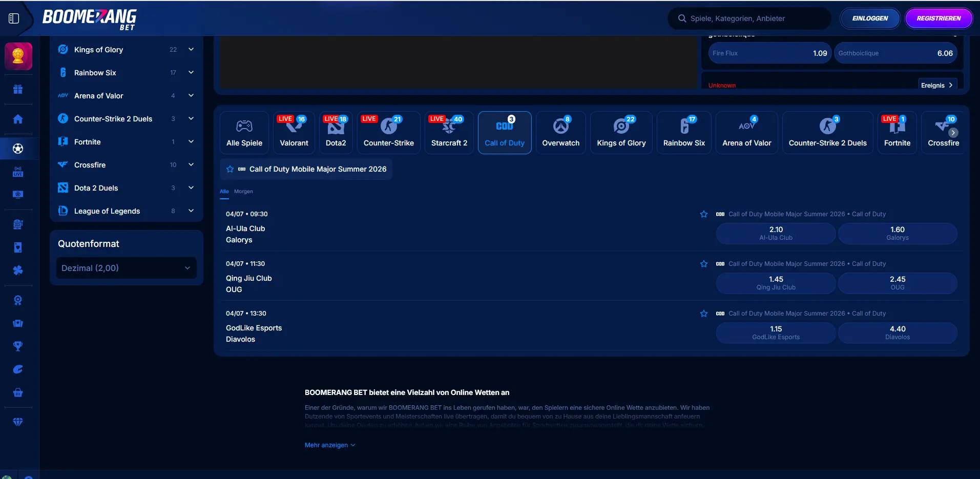The image size is (980, 479).
Task: Bet on Fire Flux at 1.09
Action: tap(770, 53)
